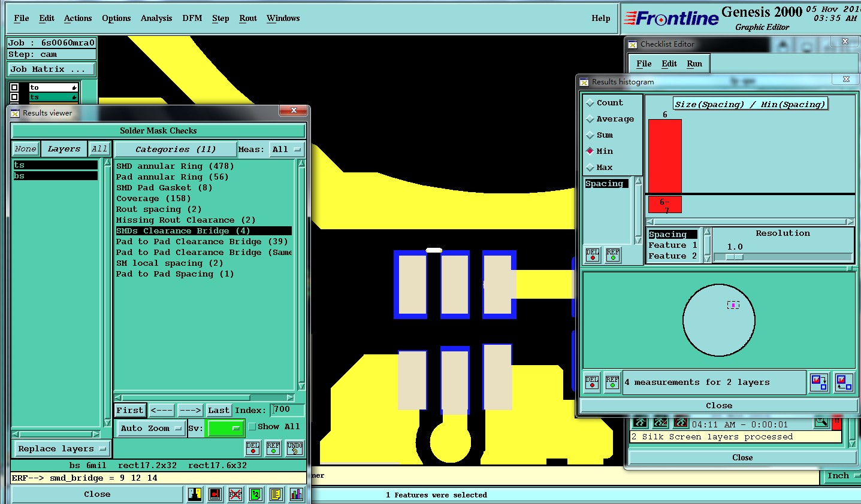Open the Job Matrix button
Screen dimensions: 861x504
[52, 69]
